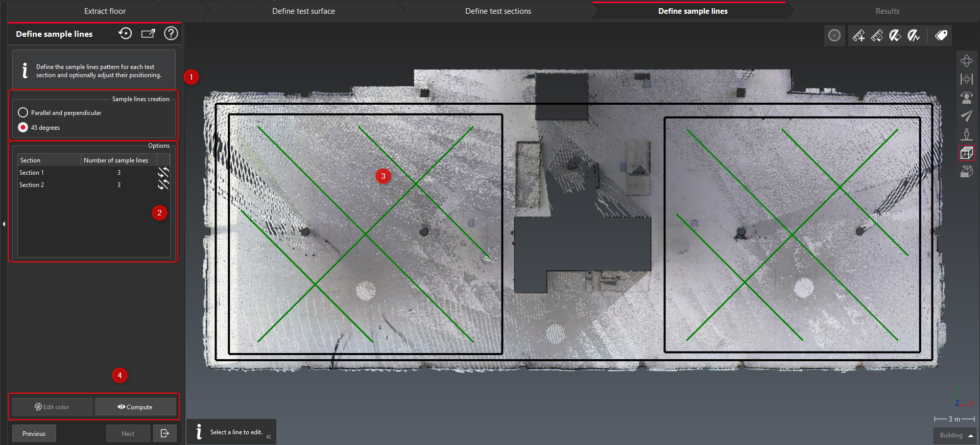This screenshot has width=980, height=445.
Task: Click the reset icon beside the panel title
Action: [125, 34]
